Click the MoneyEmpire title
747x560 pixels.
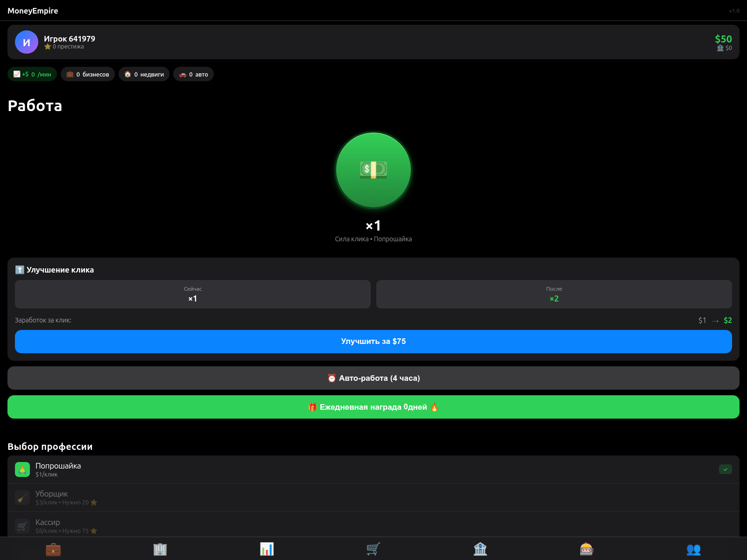pyautogui.click(x=33, y=11)
